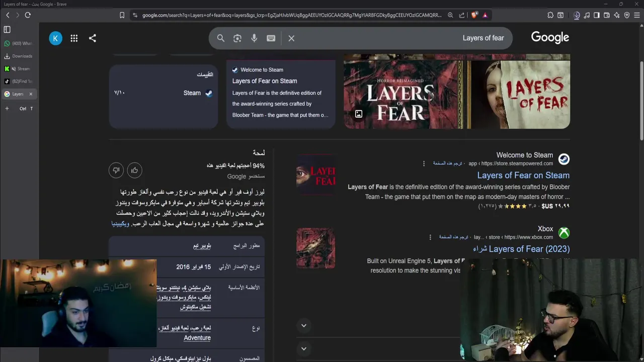
Task: Open the Brave Wallet icon
Action: coord(607,15)
